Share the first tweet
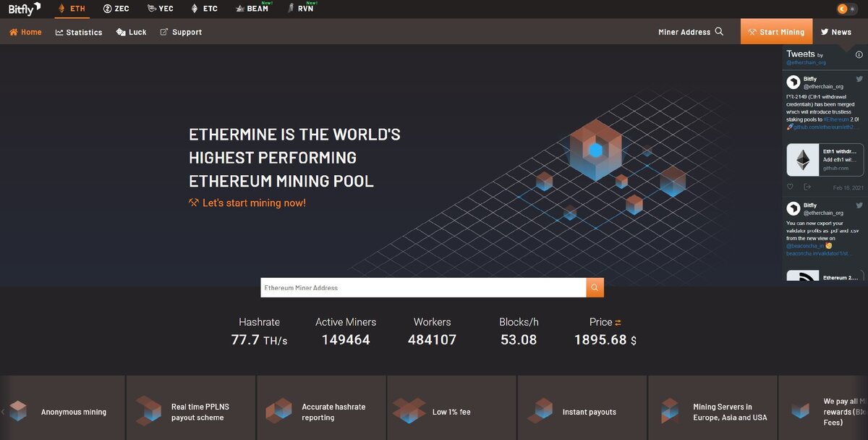Screen dimensions: 868x440 807,187
